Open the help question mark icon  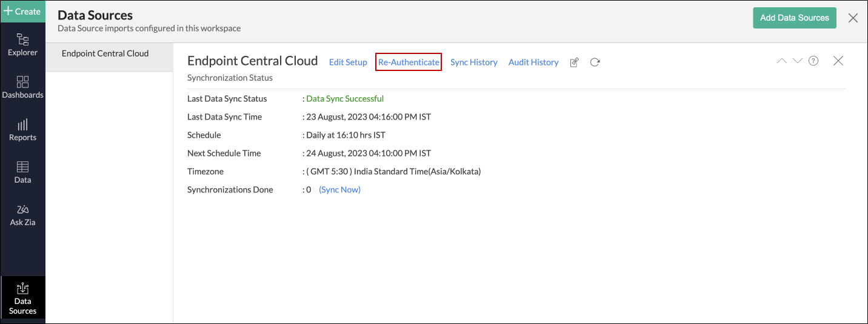coord(813,61)
